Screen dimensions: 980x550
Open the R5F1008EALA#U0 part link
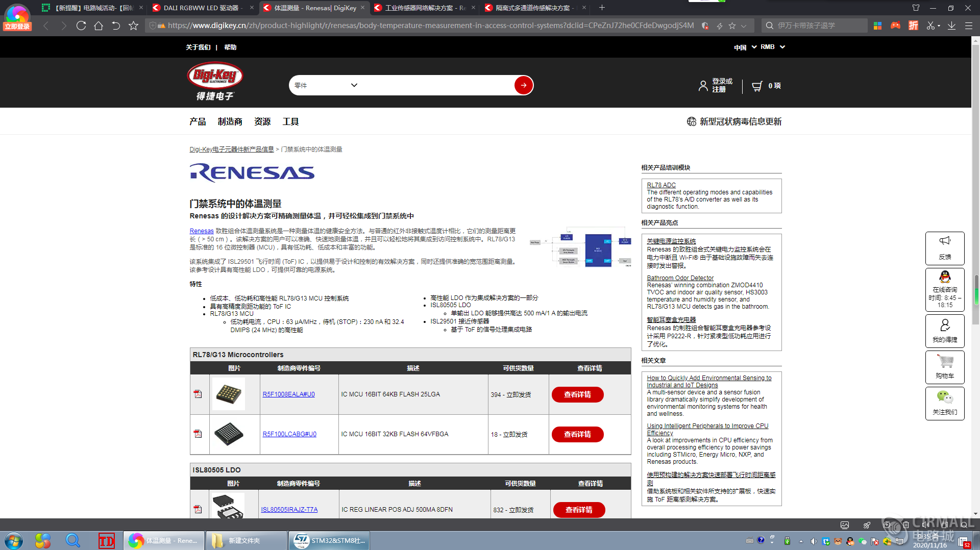coord(288,394)
